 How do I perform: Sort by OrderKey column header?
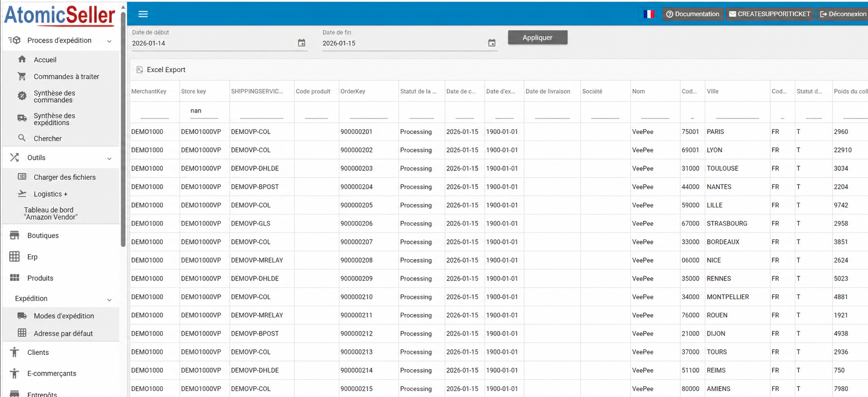[353, 91]
